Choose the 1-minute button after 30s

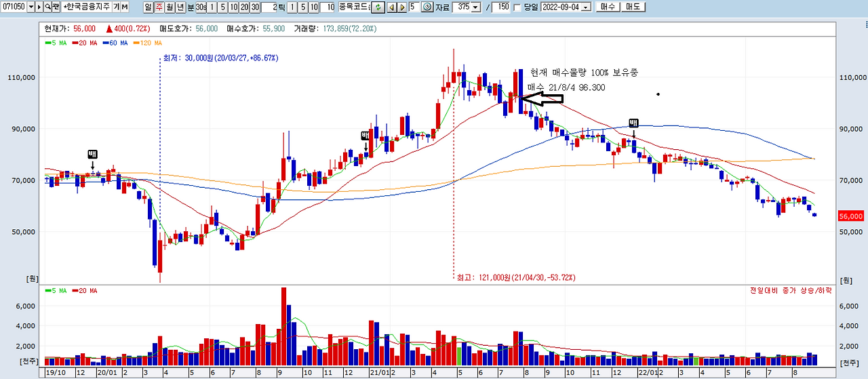(x=212, y=7)
